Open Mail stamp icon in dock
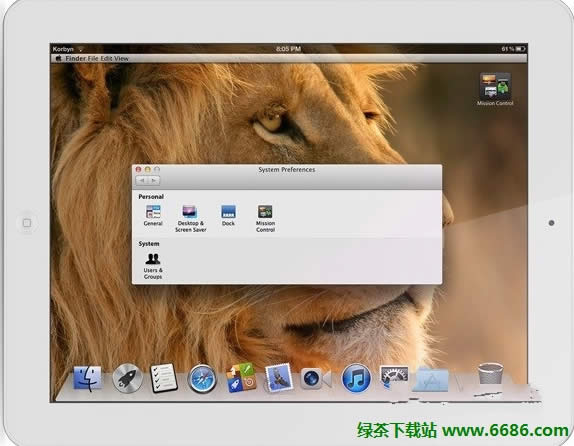Viewport: 574px width, 446px height. 279,378
